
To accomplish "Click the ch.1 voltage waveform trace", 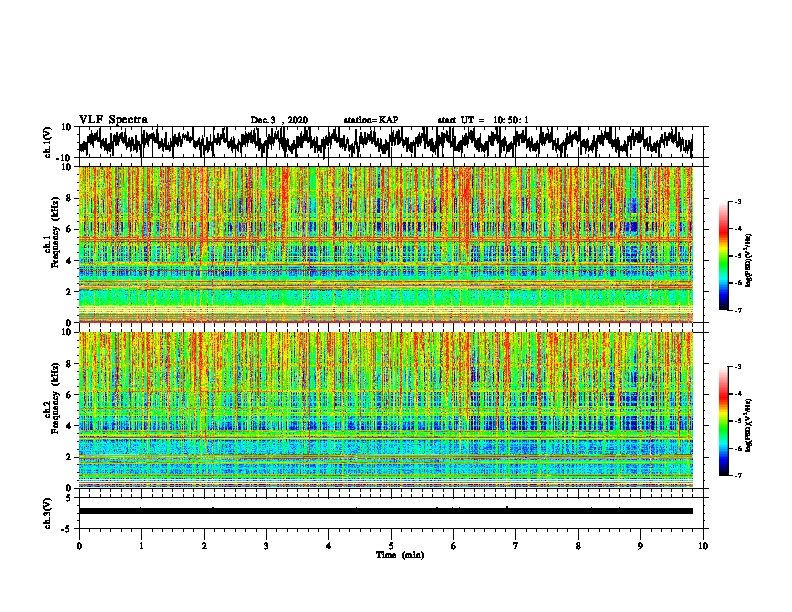I will click(x=385, y=141).
